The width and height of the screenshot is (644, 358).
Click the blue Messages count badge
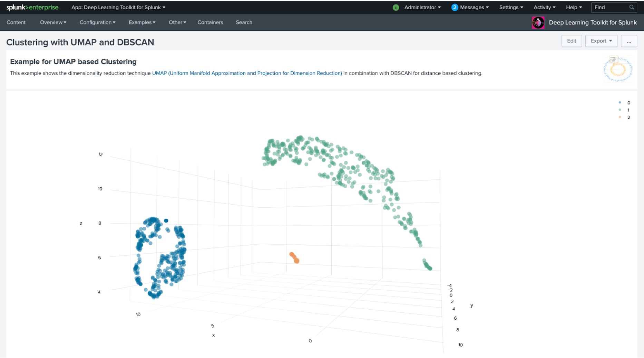click(455, 7)
